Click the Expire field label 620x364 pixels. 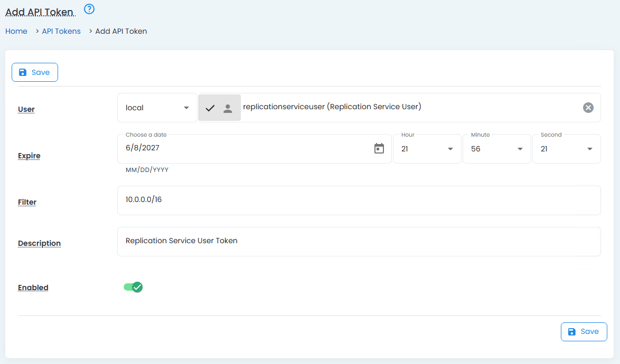click(x=29, y=156)
